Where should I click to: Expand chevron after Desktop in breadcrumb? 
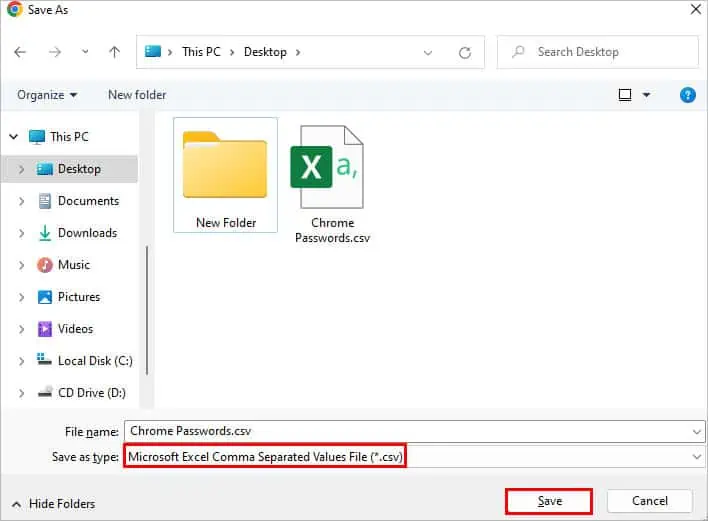[x=298, y=52]
